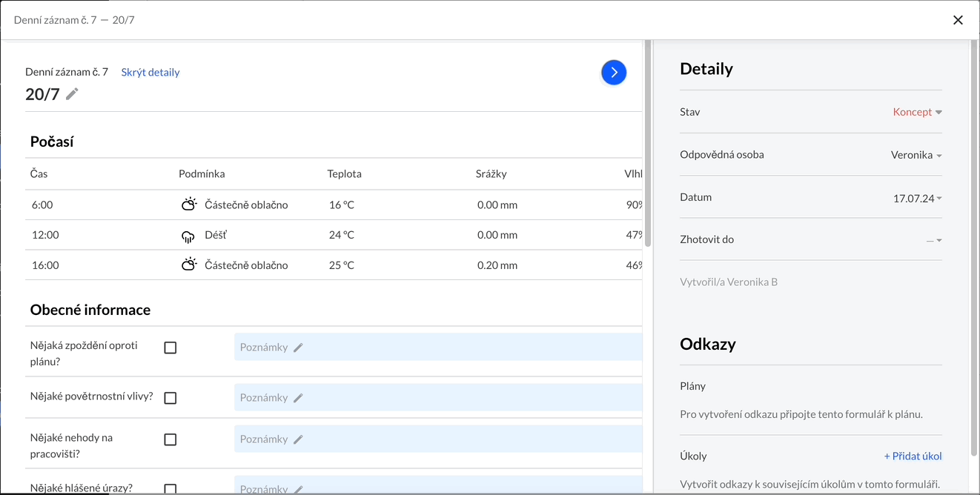Viewport: 980px width, 495px height.
Task: Click 'Plány' label under Odkazy
Action: [x=693, y=386]
